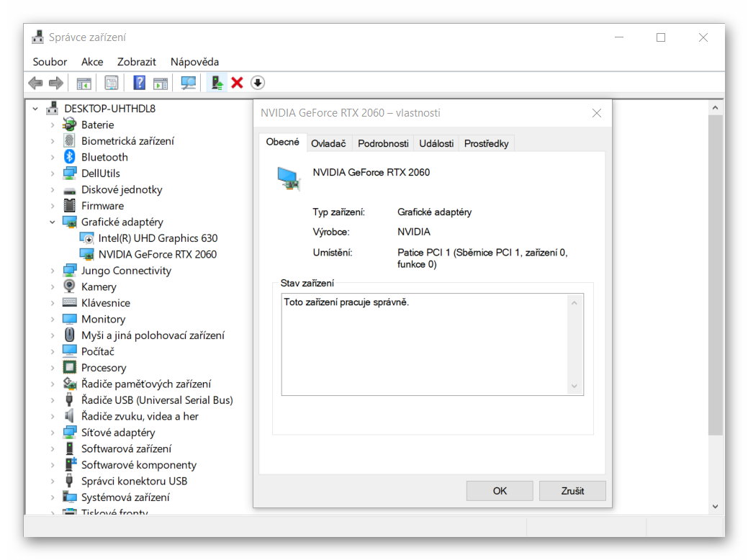Image resolution: width=748 pixels, height=560 pixels.
Task: Click the USB plug icon for Řadiče USB
Action: 70,400
